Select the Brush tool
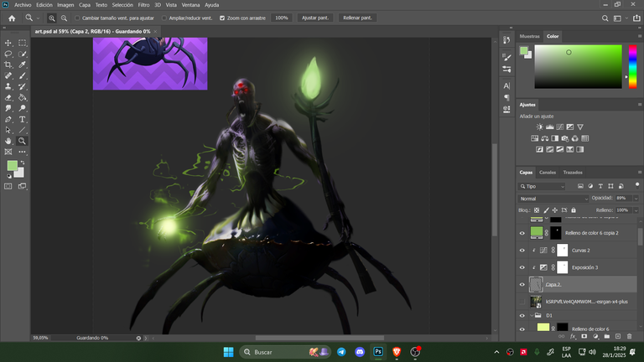This screenshot has width=644, height=362. [22, 75]
